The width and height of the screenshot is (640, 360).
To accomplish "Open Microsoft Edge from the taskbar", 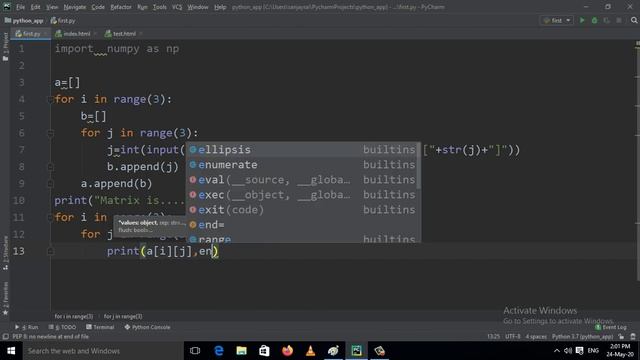I will click(x=219, y=351).
